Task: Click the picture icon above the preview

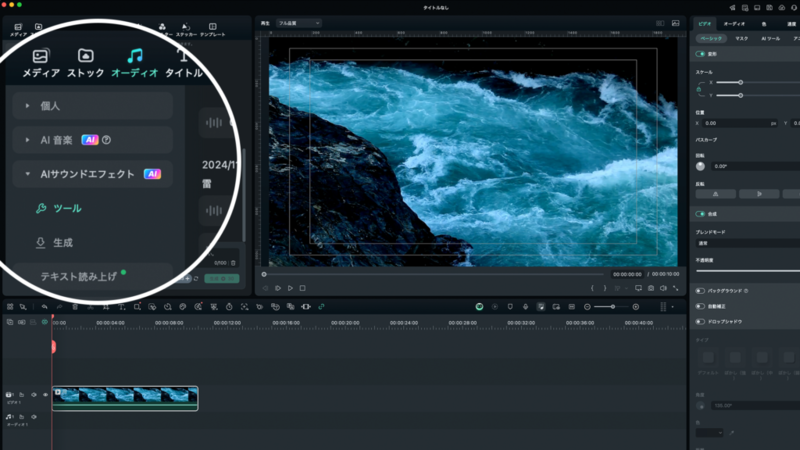Action: [676, 23]
